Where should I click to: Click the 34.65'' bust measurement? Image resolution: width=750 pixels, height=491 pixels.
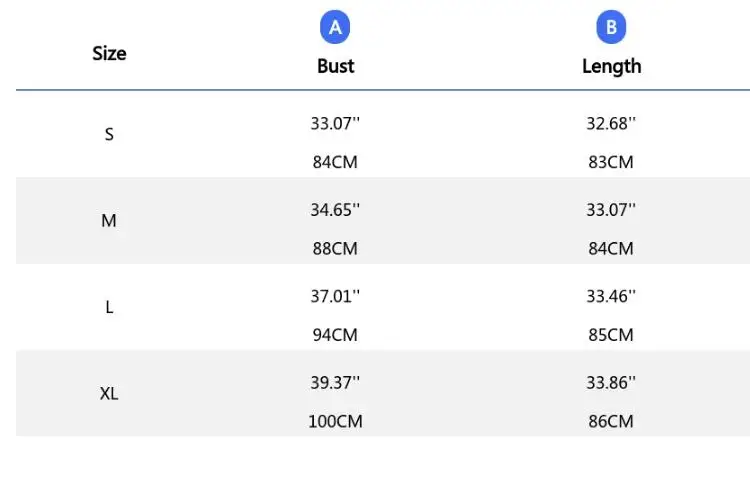[x=335, y=210]
